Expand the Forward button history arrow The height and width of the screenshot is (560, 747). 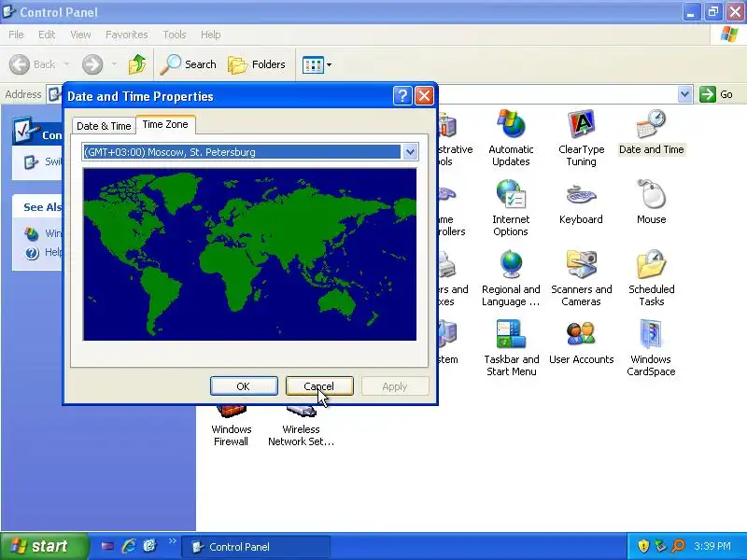click(x=114, y=64)
